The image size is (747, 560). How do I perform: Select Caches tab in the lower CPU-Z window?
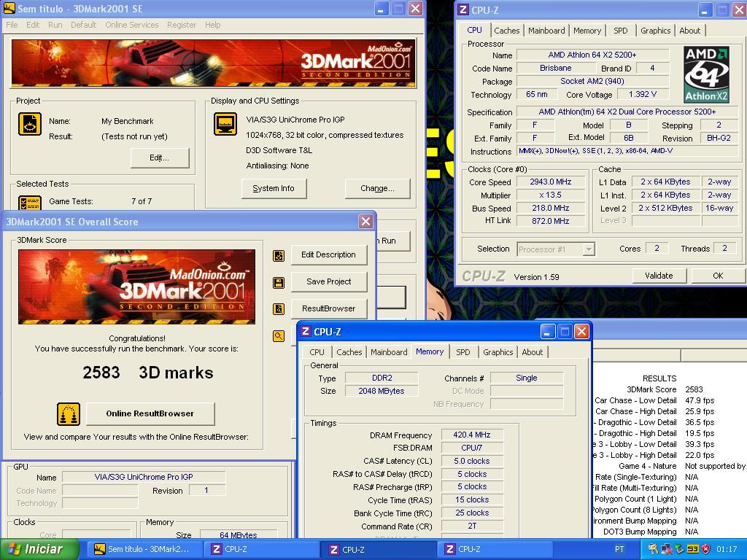(x=349, y=352)
